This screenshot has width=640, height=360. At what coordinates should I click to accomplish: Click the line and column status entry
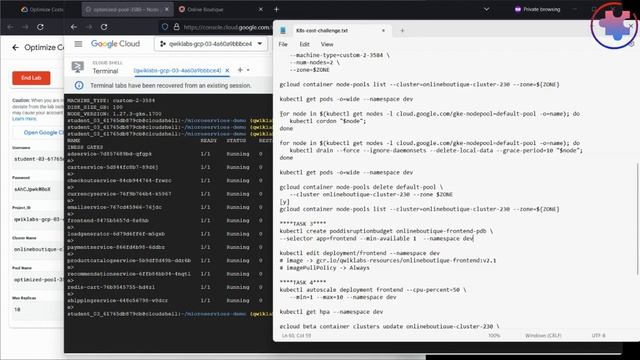click(x=296, y=336)
